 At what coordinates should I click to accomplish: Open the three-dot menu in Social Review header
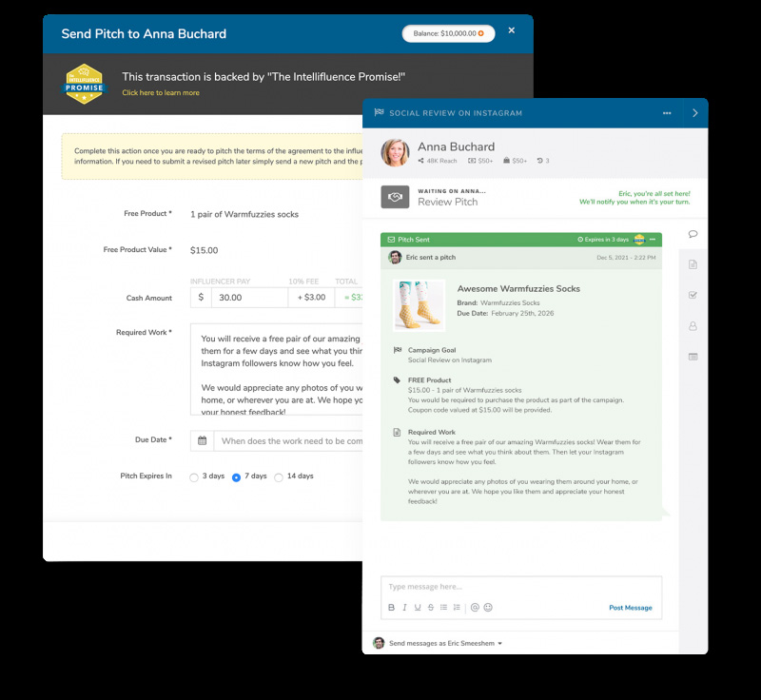coord(667,113)
